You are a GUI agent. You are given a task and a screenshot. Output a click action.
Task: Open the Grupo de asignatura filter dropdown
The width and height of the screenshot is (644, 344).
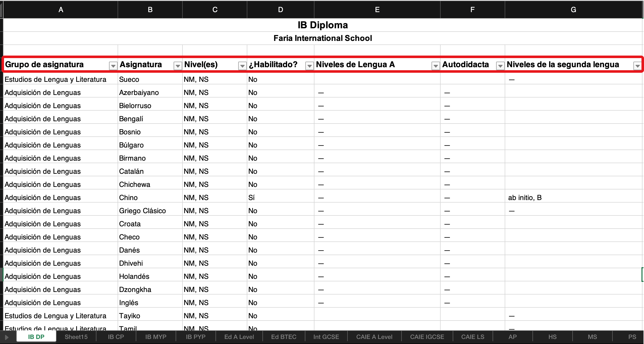coord(113,66)
